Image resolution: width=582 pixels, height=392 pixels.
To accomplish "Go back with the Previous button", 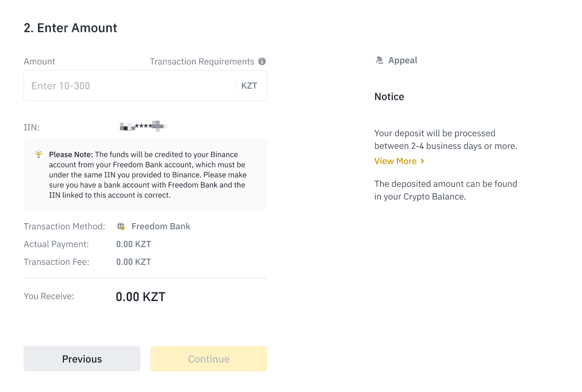I will tap(82, 359).
